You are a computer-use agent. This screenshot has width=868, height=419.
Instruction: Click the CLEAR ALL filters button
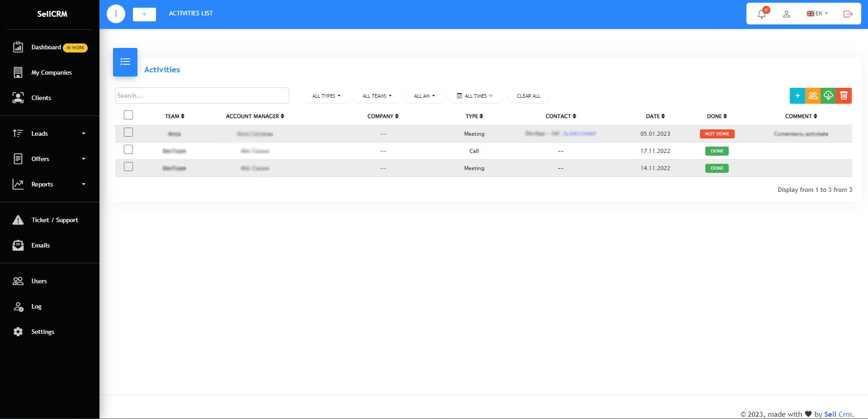pyautogui.click(x=528, y=96)
